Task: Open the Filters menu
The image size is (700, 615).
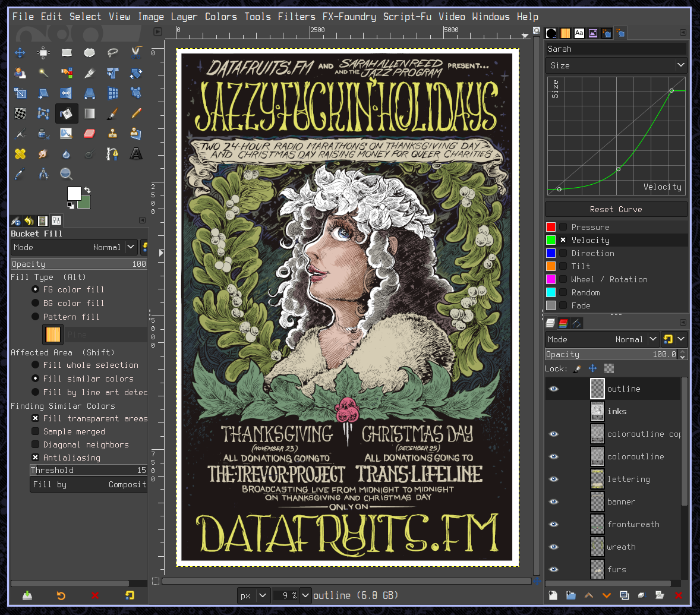Action: point(297,16)
